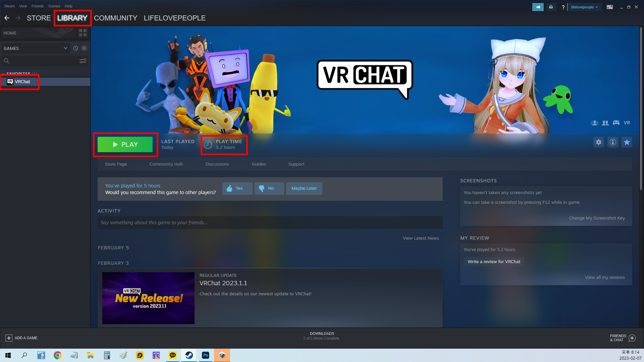644x362 pixels.
Task: Recommend the game with Yes
Action: pyautogui.click(x=237, y=188)
